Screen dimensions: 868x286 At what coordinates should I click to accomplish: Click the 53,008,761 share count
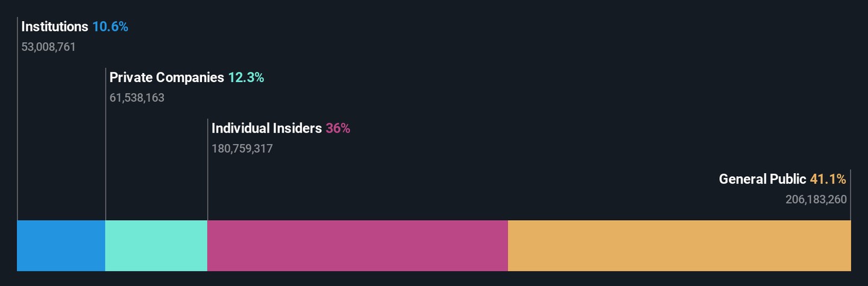[x=49, y=47]
